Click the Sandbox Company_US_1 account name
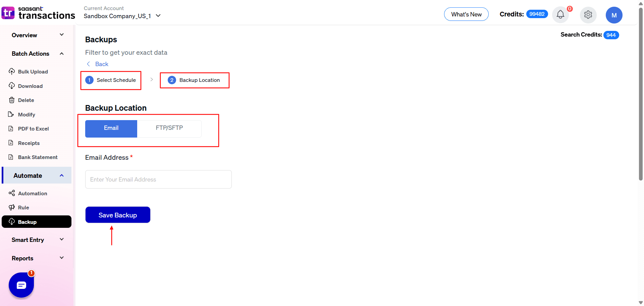The image size is (644, 306). click(117, 16)
